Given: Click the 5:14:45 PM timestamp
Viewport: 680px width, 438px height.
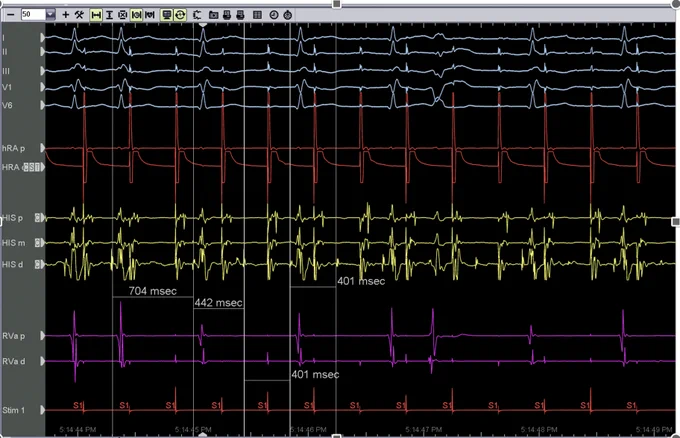Looking at the screenshot, I should [193, 430].
